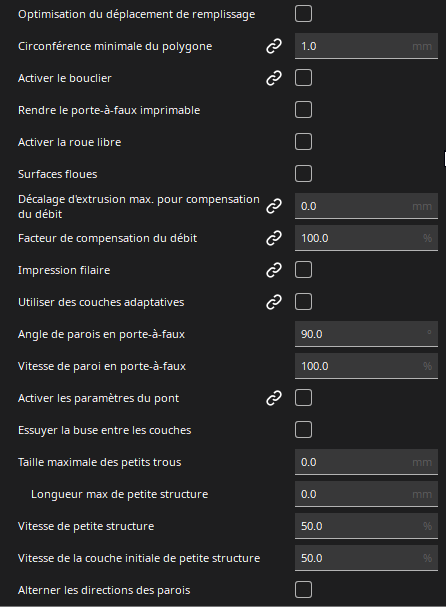Click Vitesse de paroi en porte-à-faux value
This screenshot has width=446, height=607.
366,366
